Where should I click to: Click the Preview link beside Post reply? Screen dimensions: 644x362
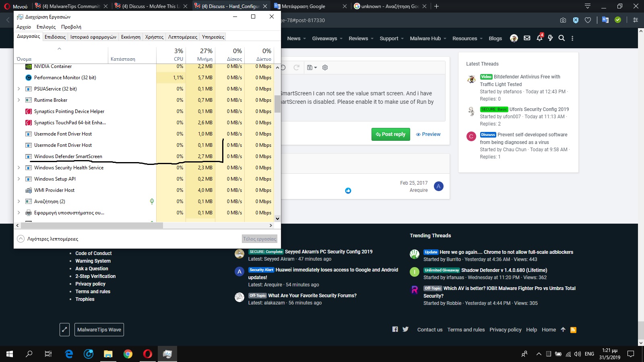pyautogui.click(x=428, y=134)
